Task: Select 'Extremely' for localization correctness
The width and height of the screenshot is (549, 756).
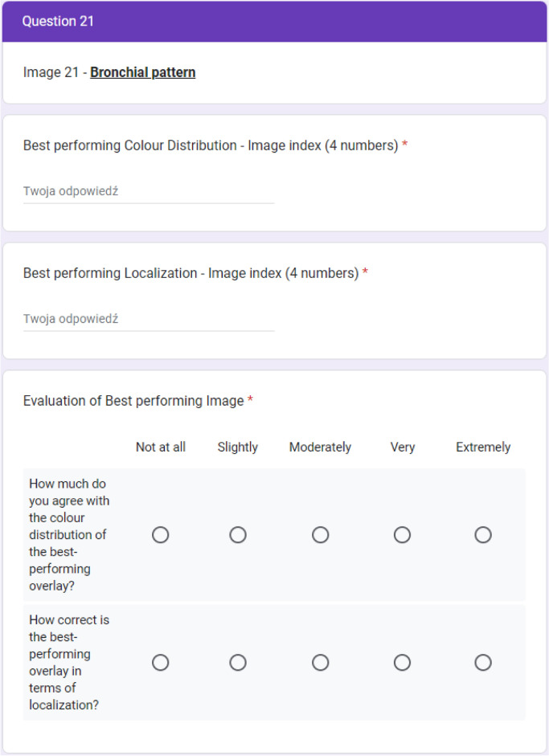Action: pos(483,663)
